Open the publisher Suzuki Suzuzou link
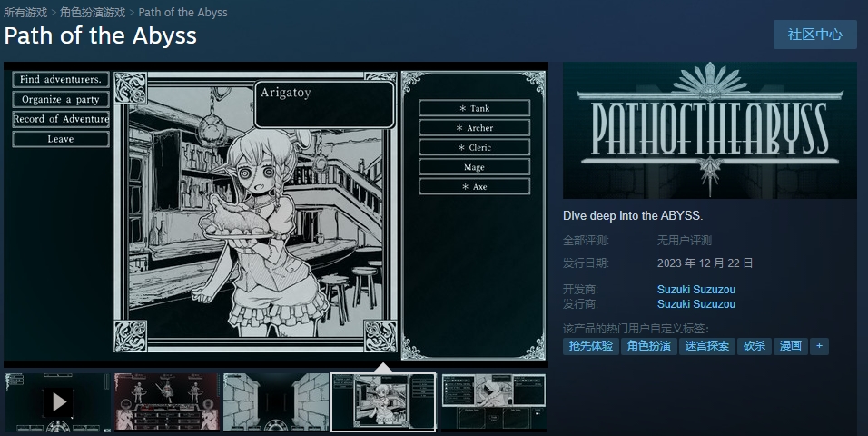 click(695, 303)
